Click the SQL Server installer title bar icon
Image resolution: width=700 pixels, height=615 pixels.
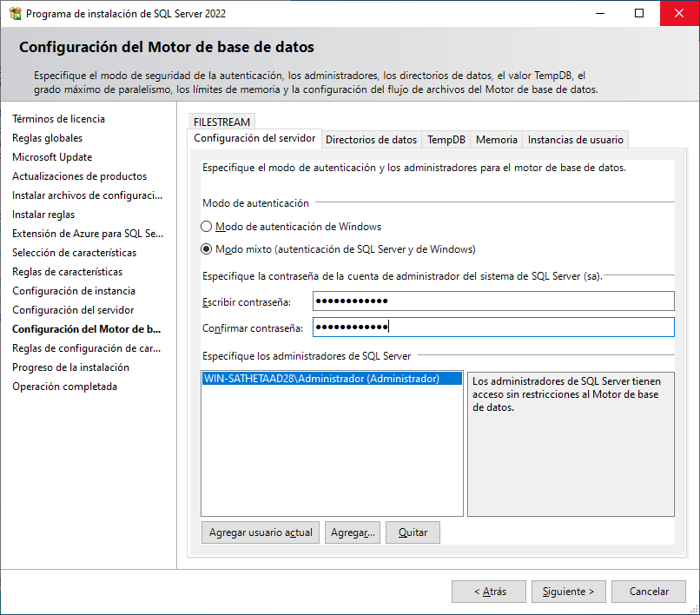14,14
